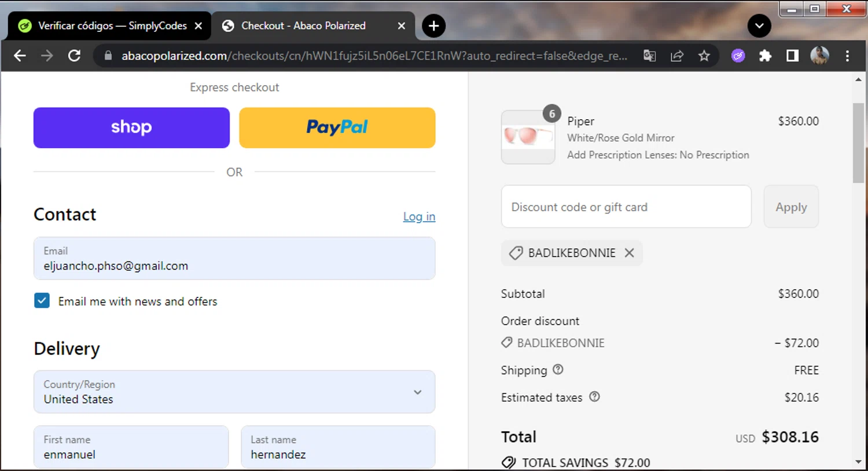The width and height of the screenshot is (868, 471).
Task: Remove the BADLIKEBONNIE discount code tag
Action: [630, 253]
